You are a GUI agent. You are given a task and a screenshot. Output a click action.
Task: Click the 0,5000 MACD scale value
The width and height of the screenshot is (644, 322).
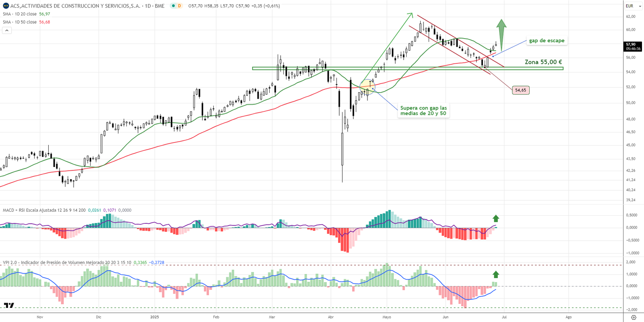[x=632, y=215]
